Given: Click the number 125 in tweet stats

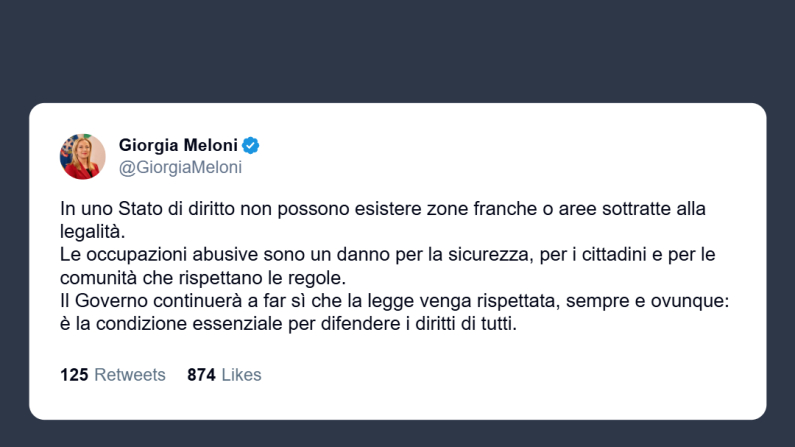Looking at the screenshot, I should [x=75, y=375].
